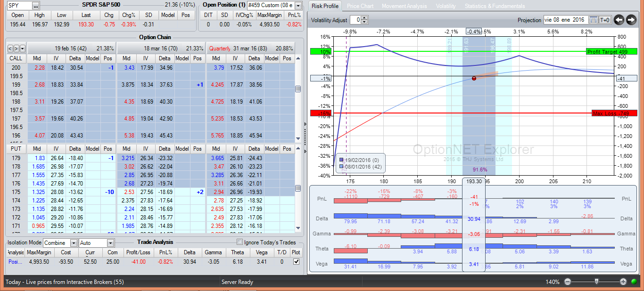Click the SPY symbol lookup ellipsis button
This screenshot has height=291, width=644.
click(x=36, y=6)
